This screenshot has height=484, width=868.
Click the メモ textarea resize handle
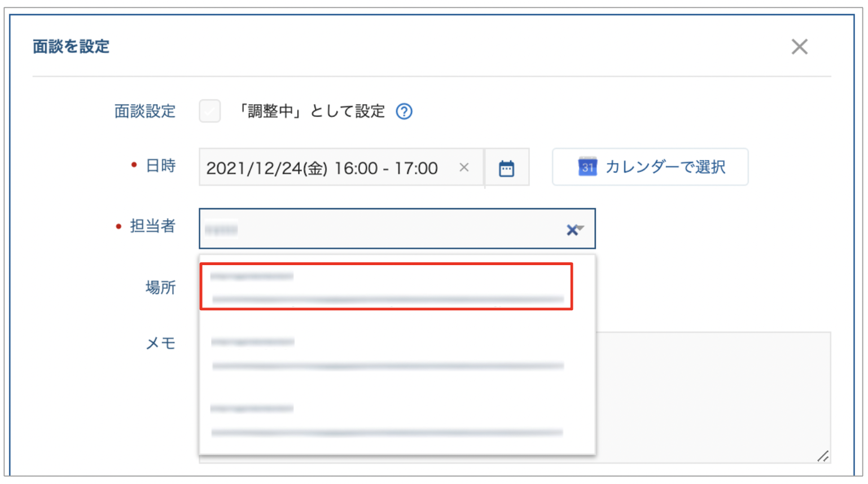click(823, 456)
